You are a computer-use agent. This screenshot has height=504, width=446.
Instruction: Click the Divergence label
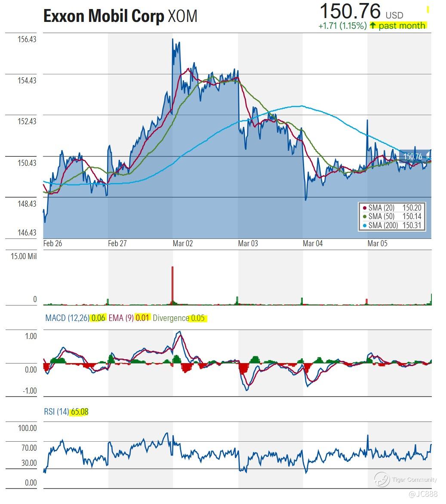171,318
